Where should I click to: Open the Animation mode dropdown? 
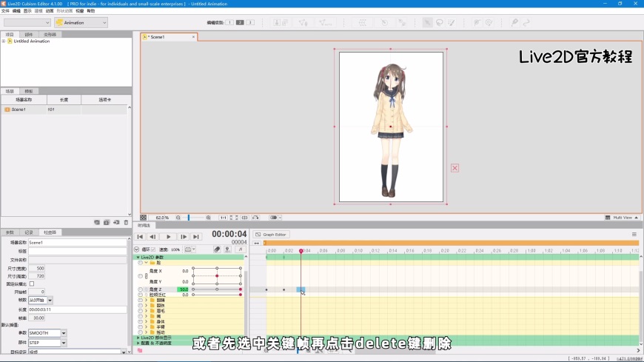click(81, 23)
